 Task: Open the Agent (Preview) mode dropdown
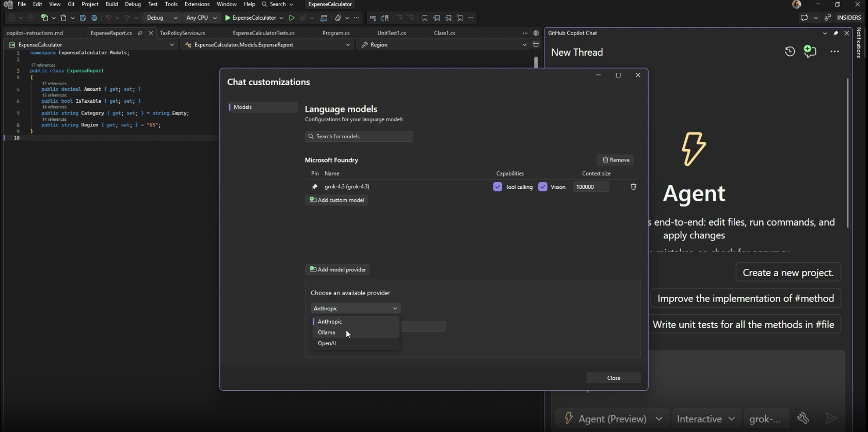613,419
